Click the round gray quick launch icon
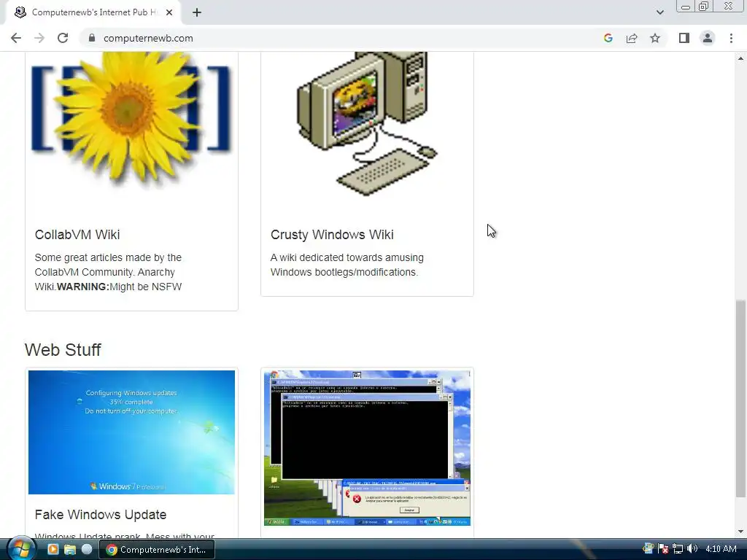 click(87, 549)
